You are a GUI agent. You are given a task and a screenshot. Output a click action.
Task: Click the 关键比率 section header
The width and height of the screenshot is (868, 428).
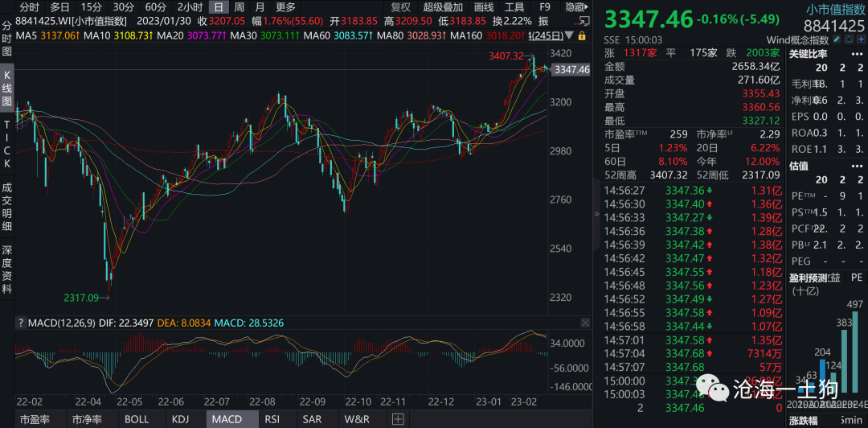tap(808, 54)
